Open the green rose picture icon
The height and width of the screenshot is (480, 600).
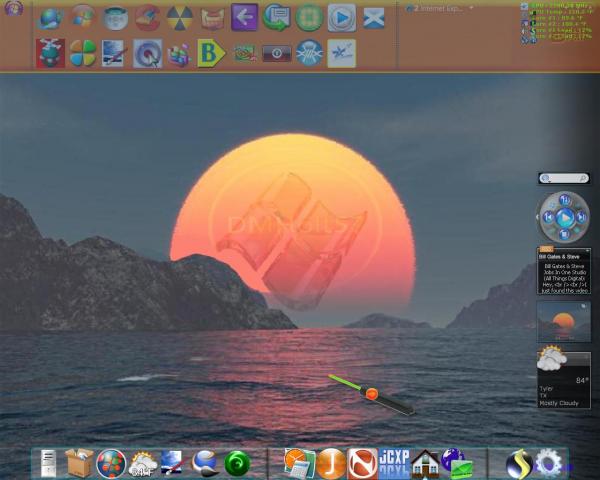(x=244, y=54)
